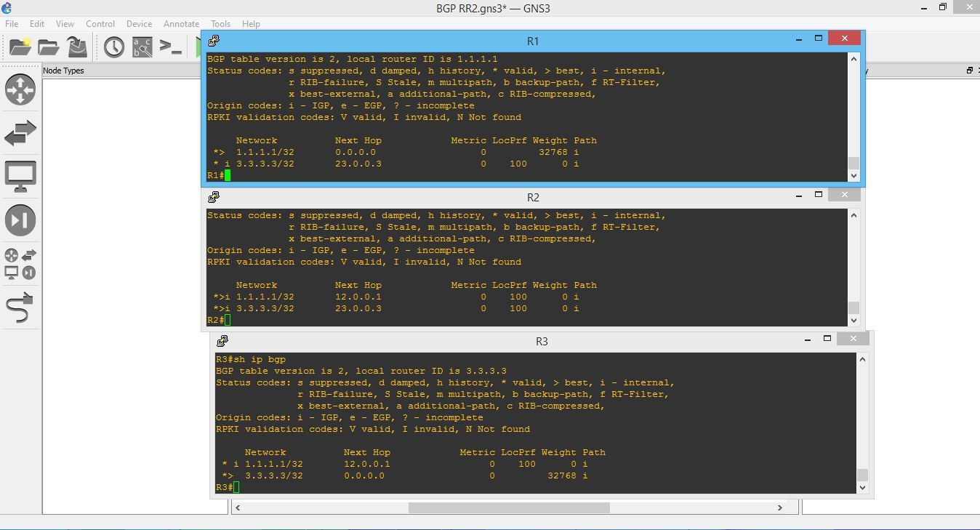Open the Control menu
Image resolution: width=980 pixels, height=530 pixels.
coord(100,24)
